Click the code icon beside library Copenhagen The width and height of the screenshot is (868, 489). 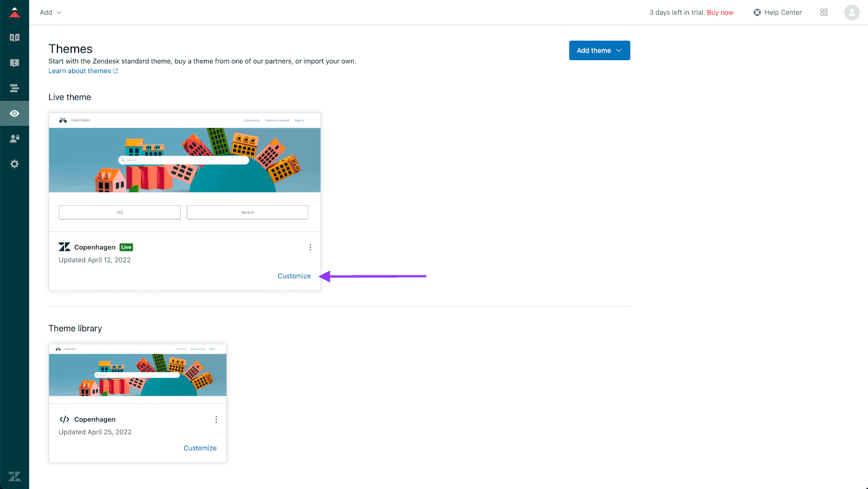click(x=65, y=420)
